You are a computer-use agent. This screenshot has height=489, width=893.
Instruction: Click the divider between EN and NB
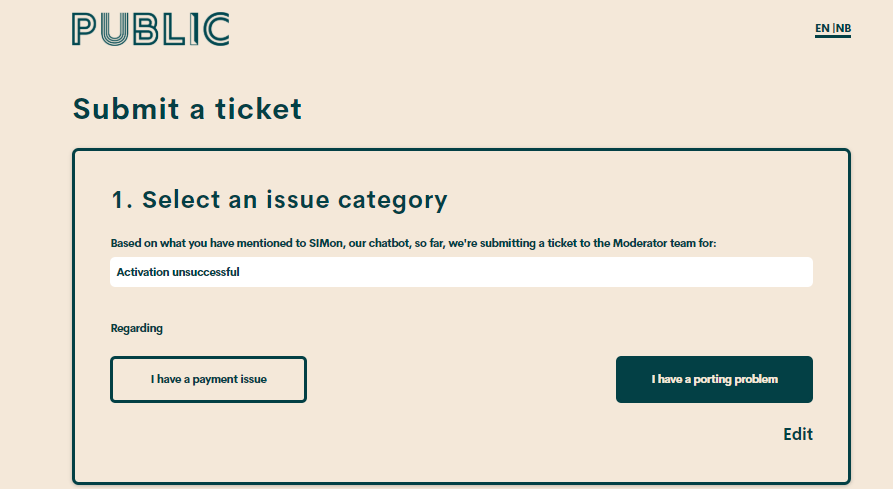click(833, 28)
